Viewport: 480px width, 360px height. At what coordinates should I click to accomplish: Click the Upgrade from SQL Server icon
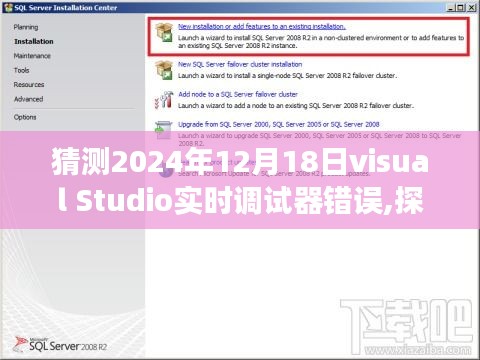pyautogui.click(x=164, y=129)
